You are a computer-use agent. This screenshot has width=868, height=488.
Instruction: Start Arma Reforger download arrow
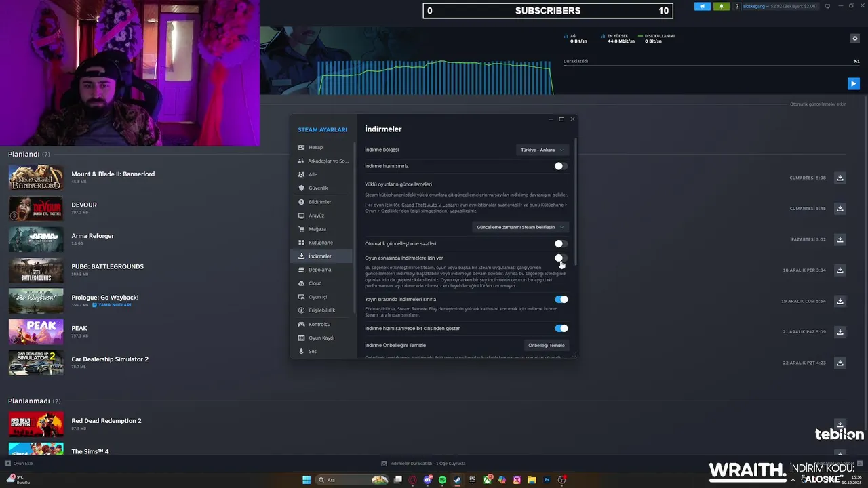(840, 239)
